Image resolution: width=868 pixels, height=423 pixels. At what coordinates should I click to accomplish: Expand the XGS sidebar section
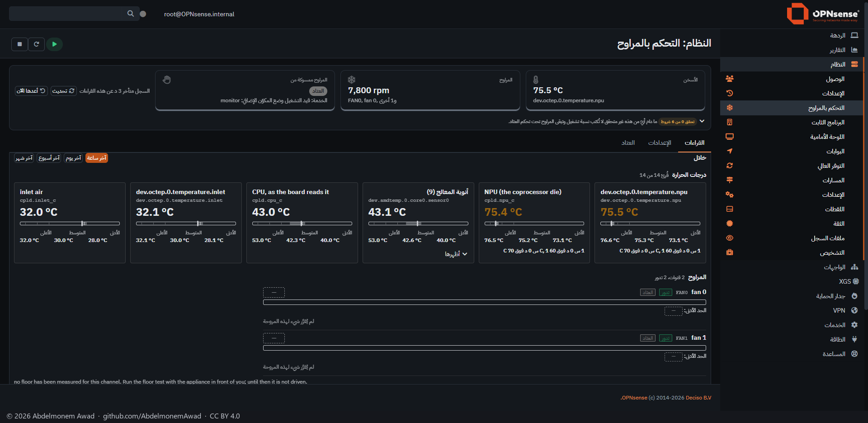coord(792,281)
